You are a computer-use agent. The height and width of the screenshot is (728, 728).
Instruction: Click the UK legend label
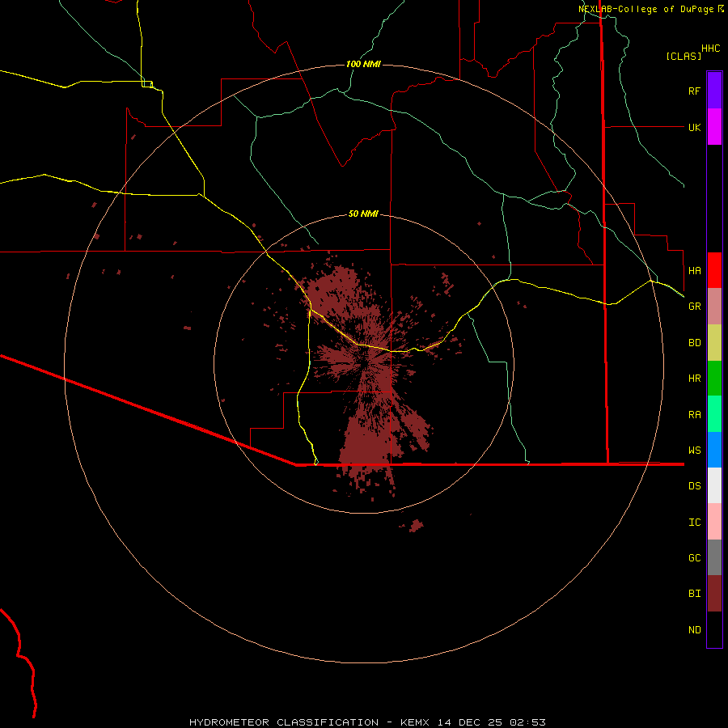pyautogui.click(x=694, y=127)
